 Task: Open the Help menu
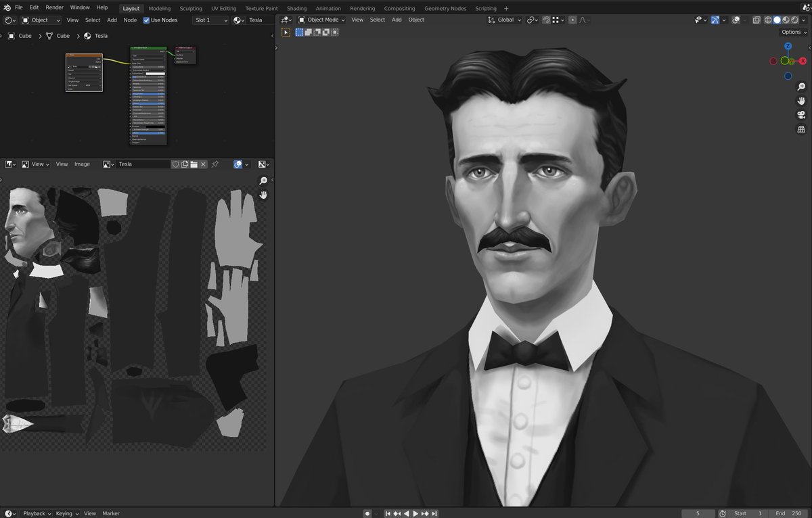102,7
